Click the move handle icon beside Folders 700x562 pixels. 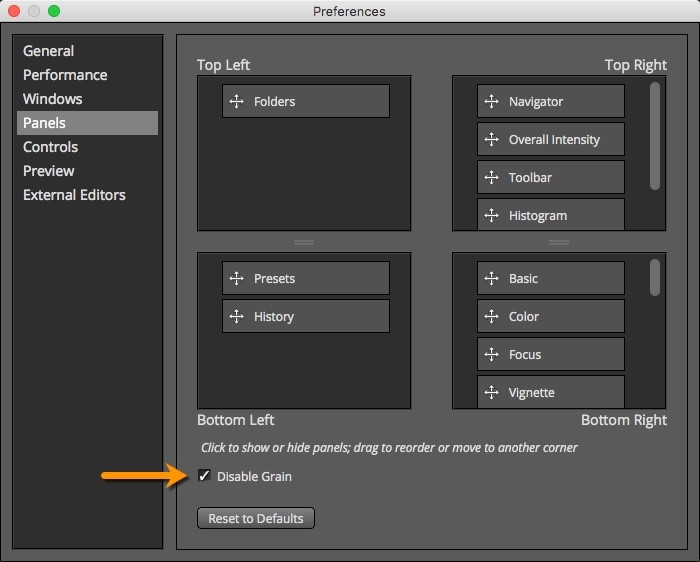[237, 101]
